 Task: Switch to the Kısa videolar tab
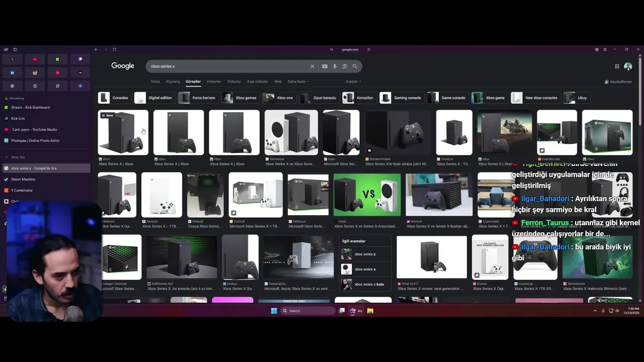(x=258, y=81)
